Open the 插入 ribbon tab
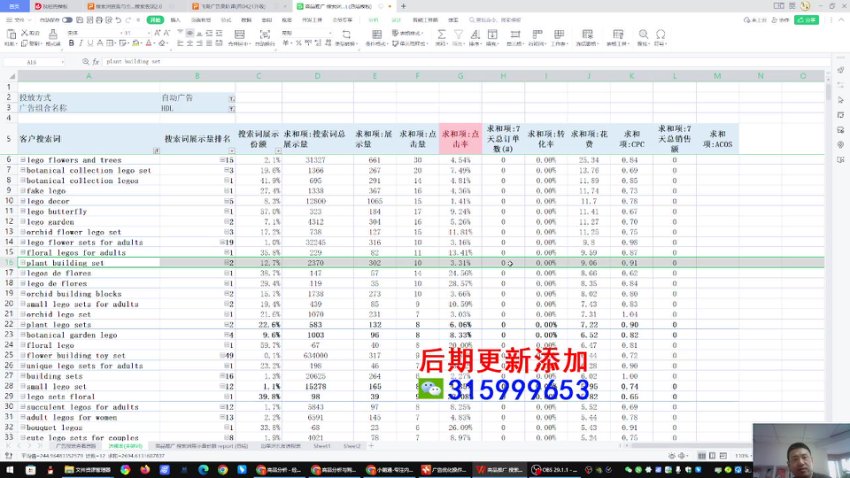Screen dimensions: 850x478 tap(175, 19)
